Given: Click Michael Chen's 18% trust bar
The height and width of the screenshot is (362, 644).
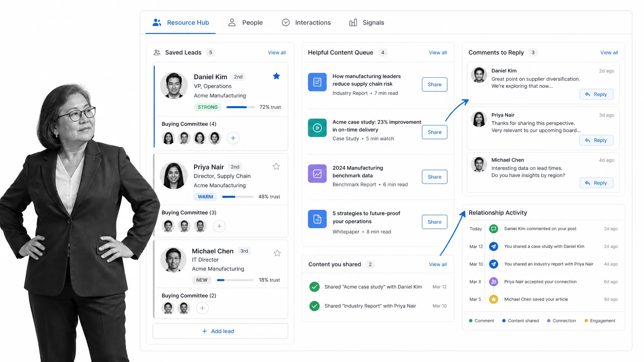Looking at the screenshot, I should pos(235,280).
